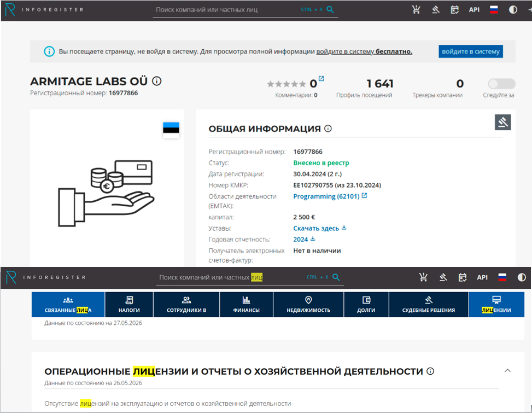Click the Нет в наличии e-invoice value

[317, 251]
